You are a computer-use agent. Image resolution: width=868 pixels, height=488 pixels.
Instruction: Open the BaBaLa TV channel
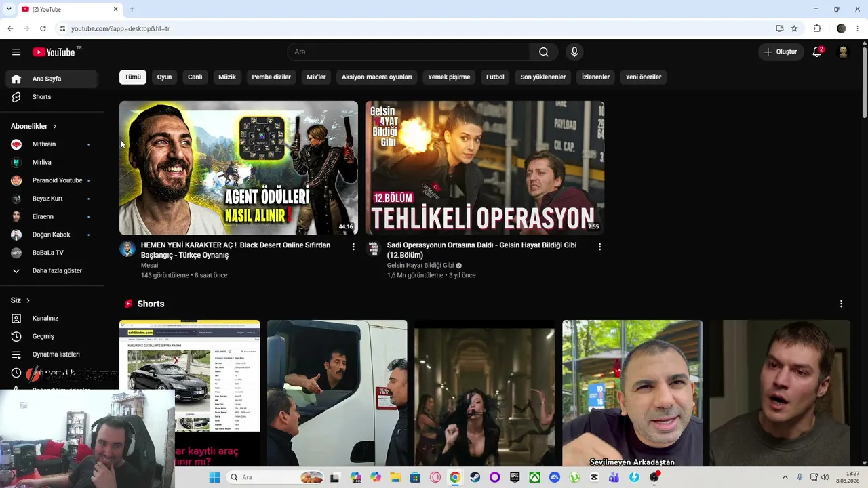click(x=52, y=253)
